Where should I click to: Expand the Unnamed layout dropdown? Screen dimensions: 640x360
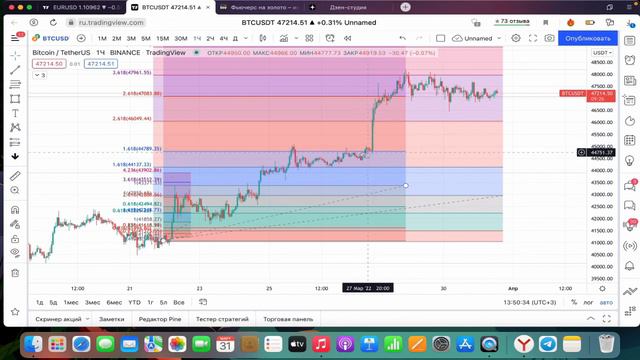click(x=499, y=38)
